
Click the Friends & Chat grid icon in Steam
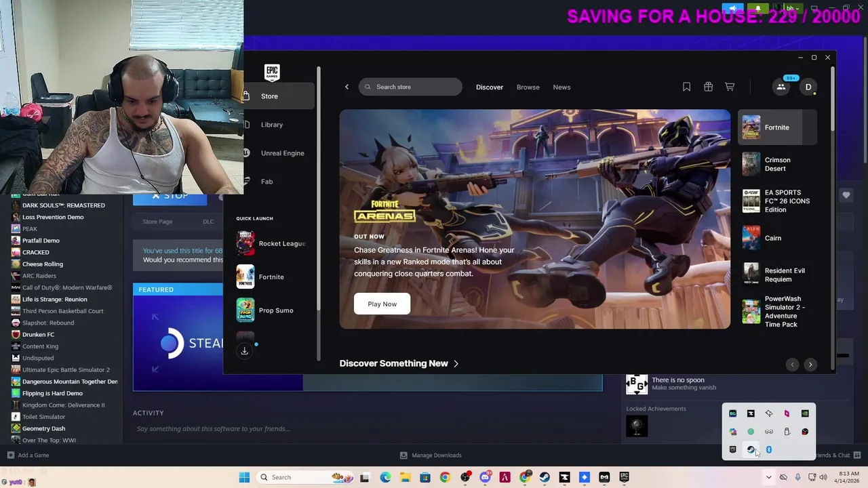(x=857, y=455)
